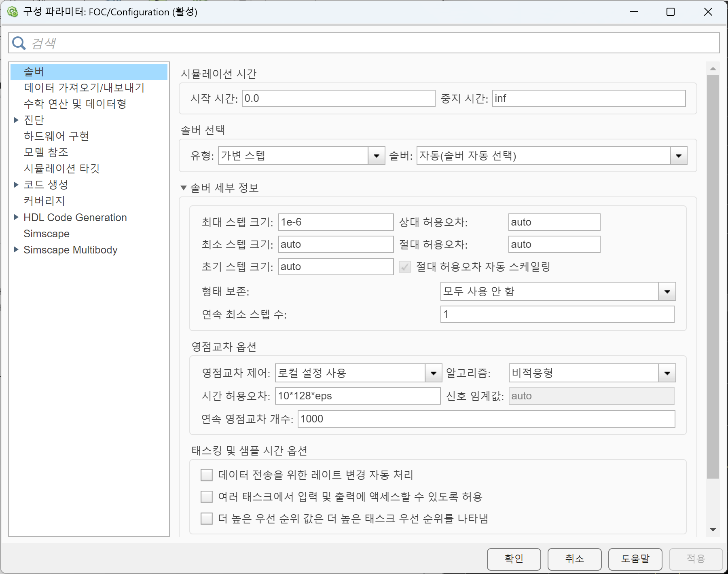This screenshot has width=728, height=574.
Task: Collapse the 솔버 세부 정보 section
Action: (x=184, y=188)
